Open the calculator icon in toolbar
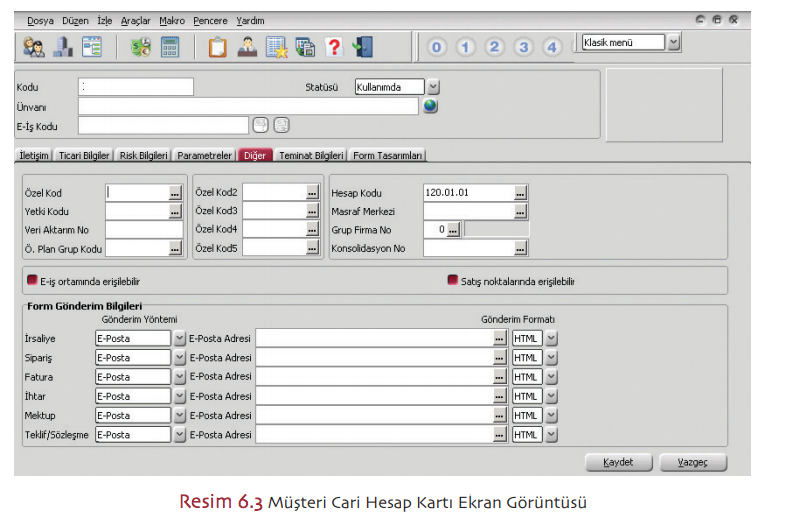 click(170, 46)
